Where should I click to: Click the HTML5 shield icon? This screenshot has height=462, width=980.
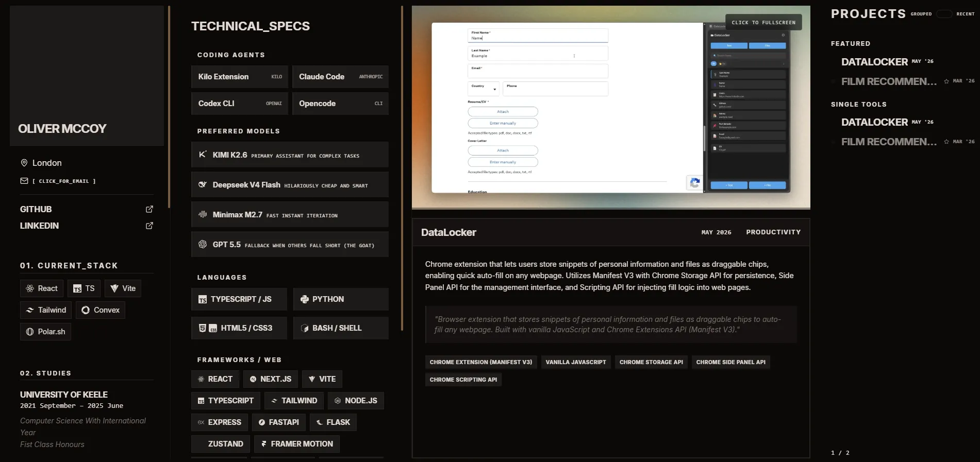(x=203, y=328)
